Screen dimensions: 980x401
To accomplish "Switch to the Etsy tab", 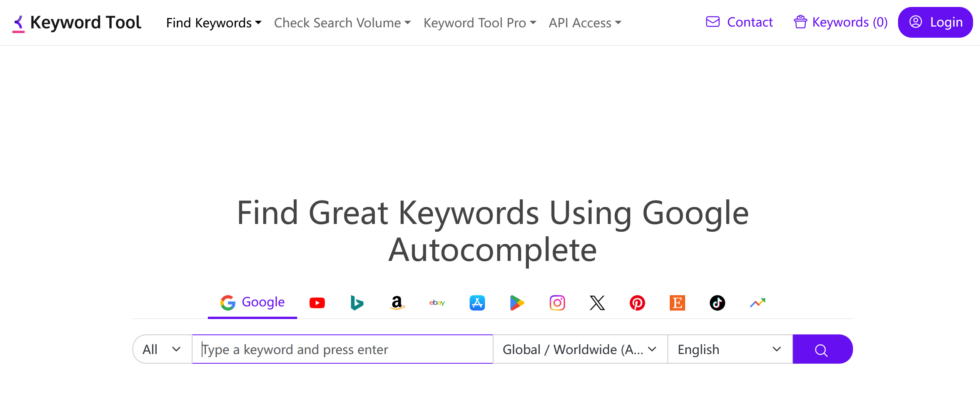I will click(677, 303).
